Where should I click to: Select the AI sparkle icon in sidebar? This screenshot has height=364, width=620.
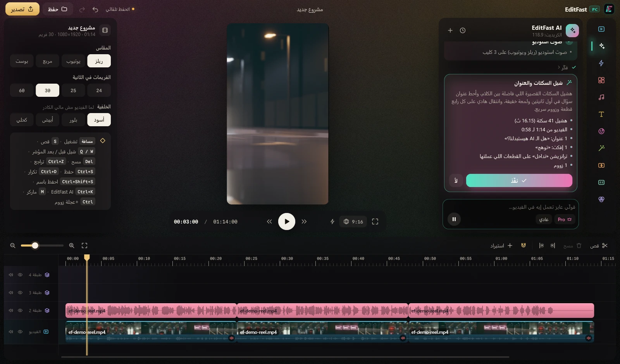point(601,46)
